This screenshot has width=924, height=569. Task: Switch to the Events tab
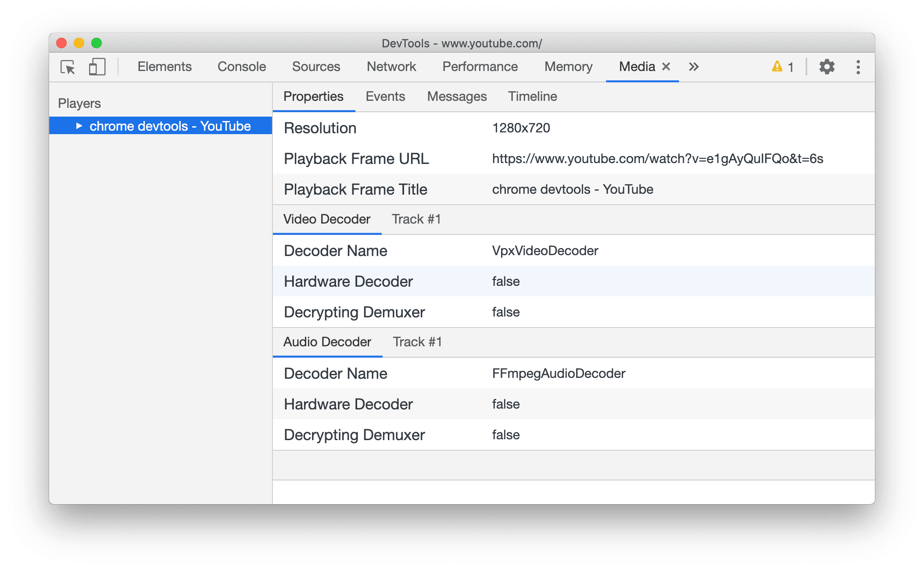click(x=385, y=96)
